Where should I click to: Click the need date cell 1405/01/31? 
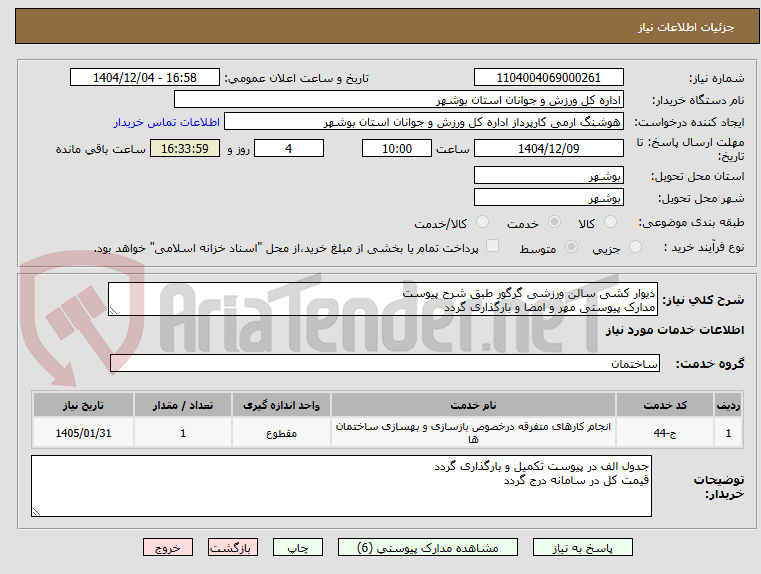[x=83, y=433]
